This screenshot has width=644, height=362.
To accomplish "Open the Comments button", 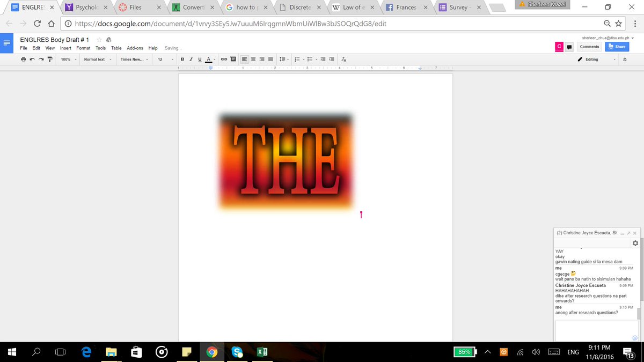I will coord(589,47).
